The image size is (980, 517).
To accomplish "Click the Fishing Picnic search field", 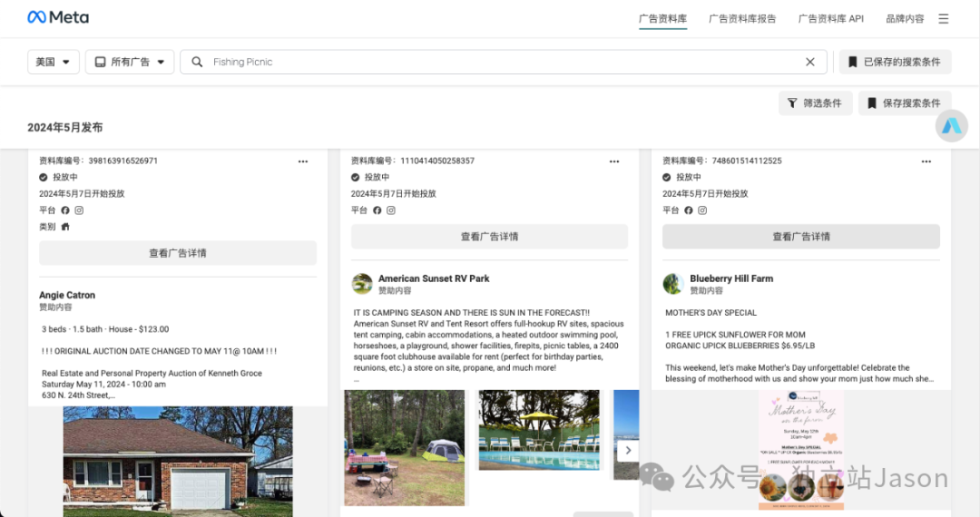I will pyautogui.click(x=503, y=62).
